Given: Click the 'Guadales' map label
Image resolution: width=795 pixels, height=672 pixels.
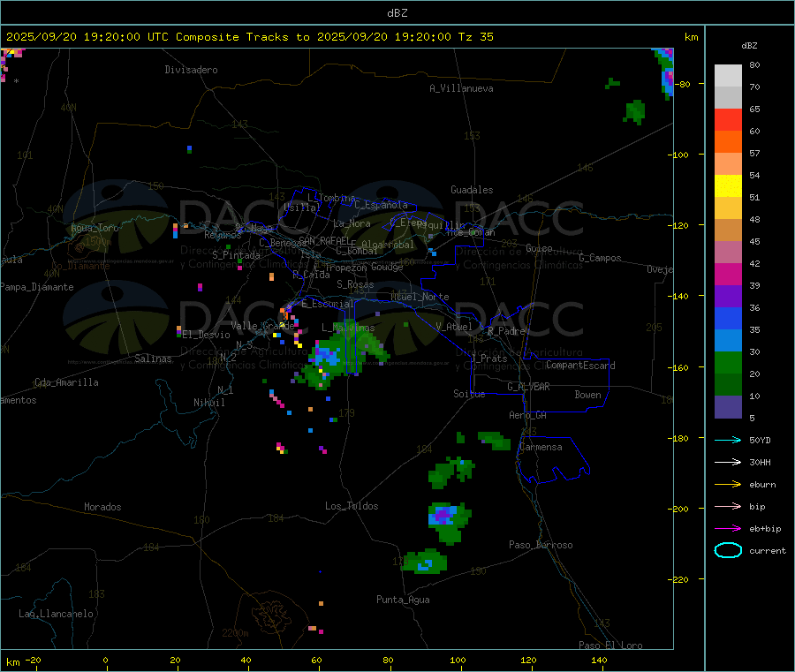Looking at the screenshot, I should point(472,190).
